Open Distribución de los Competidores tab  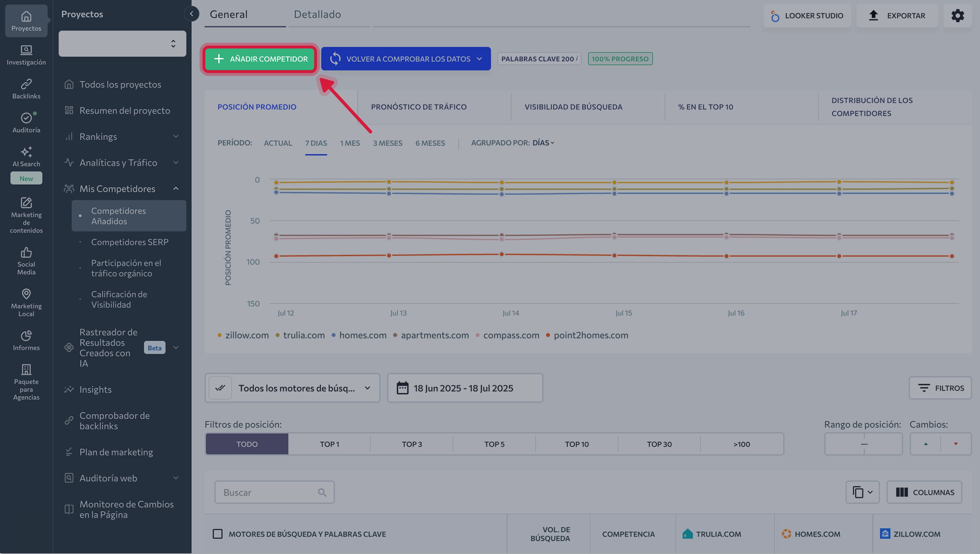tap(872, 107)
